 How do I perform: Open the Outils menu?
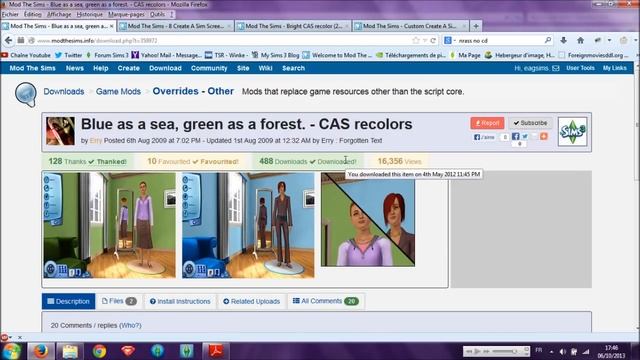pos(157,14)
